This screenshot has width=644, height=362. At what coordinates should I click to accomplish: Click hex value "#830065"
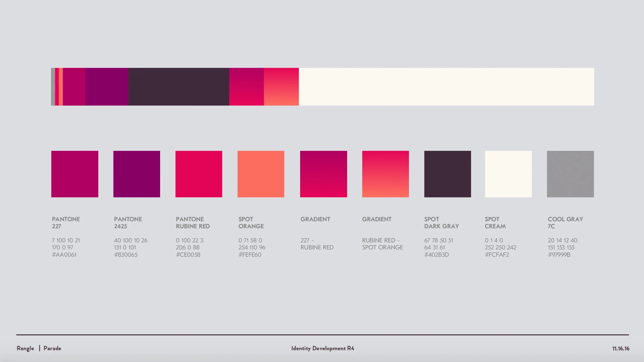click(126, 255)
